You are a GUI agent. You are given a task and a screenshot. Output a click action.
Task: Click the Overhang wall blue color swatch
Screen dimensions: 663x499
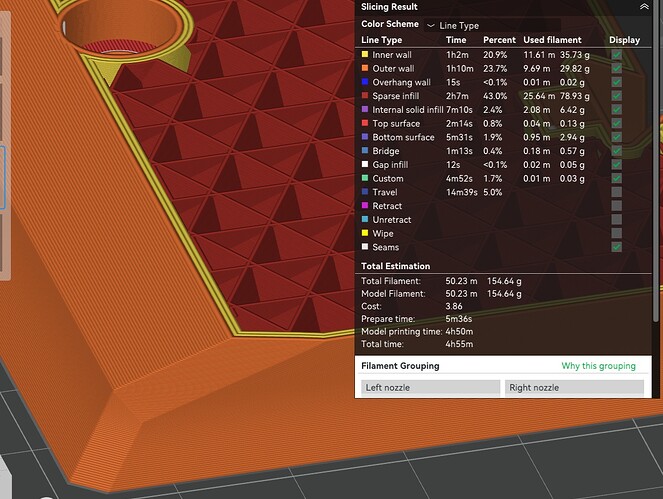(365, 82)
